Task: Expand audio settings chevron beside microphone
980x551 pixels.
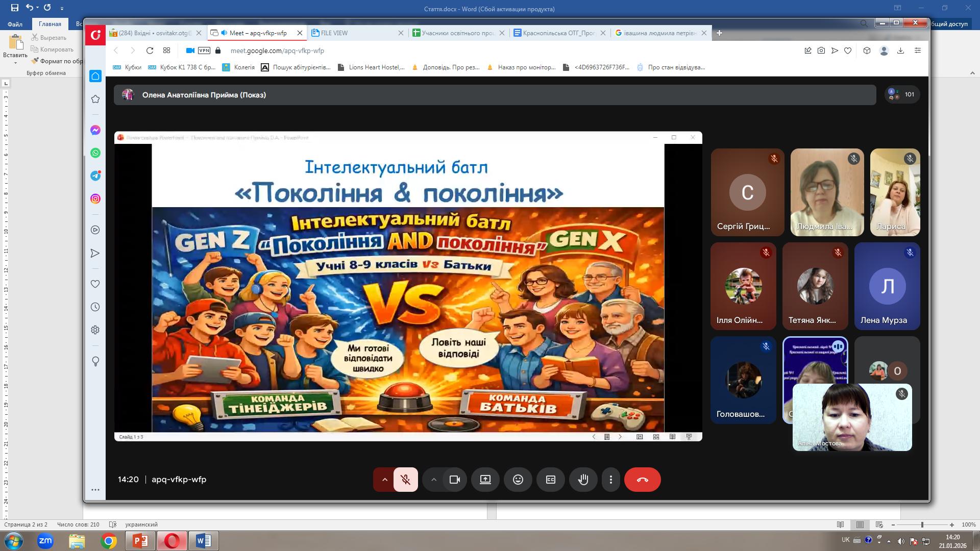Action: [385, 480]
